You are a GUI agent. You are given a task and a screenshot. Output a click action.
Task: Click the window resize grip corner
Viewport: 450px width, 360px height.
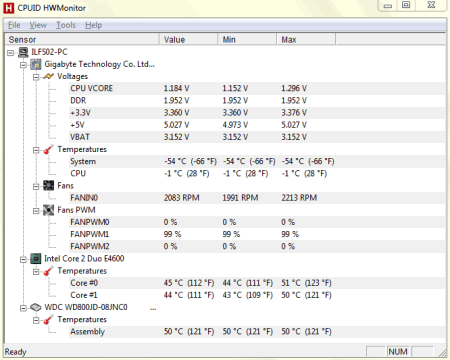443,353
